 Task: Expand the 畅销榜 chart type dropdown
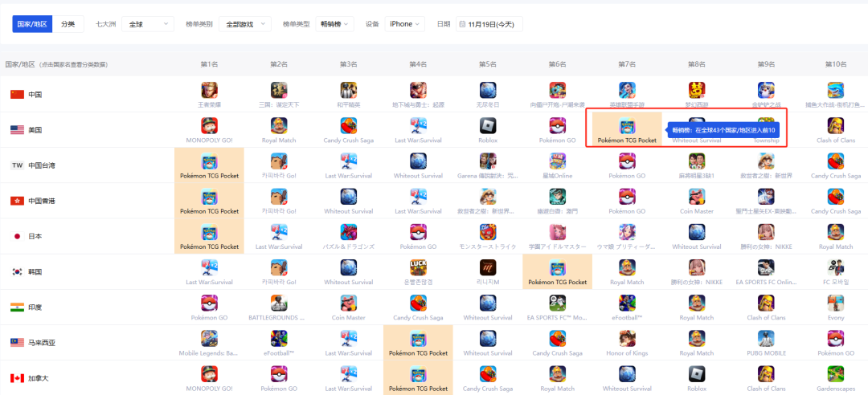click(x=334, y=24)
